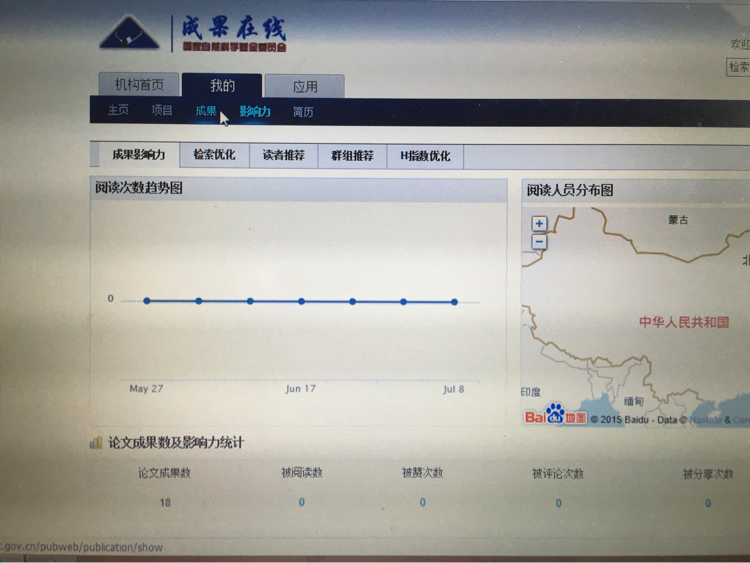Image resolution: width=750 pixels, height=563 pixels.
Task: Click the Jun 17 axis label
Action: pos(301,388)
